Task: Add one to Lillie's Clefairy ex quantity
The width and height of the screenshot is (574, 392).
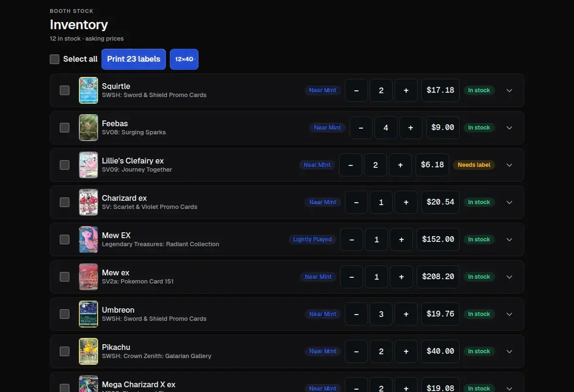Action: [400, 165]
